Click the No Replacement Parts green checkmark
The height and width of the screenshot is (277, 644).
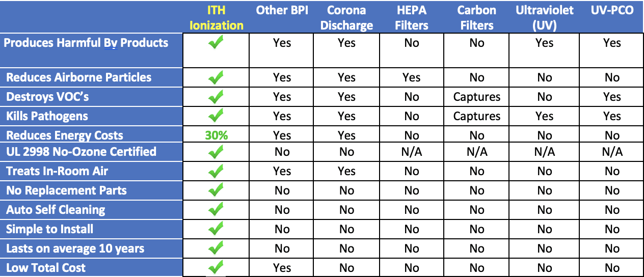tap(216, 190)
